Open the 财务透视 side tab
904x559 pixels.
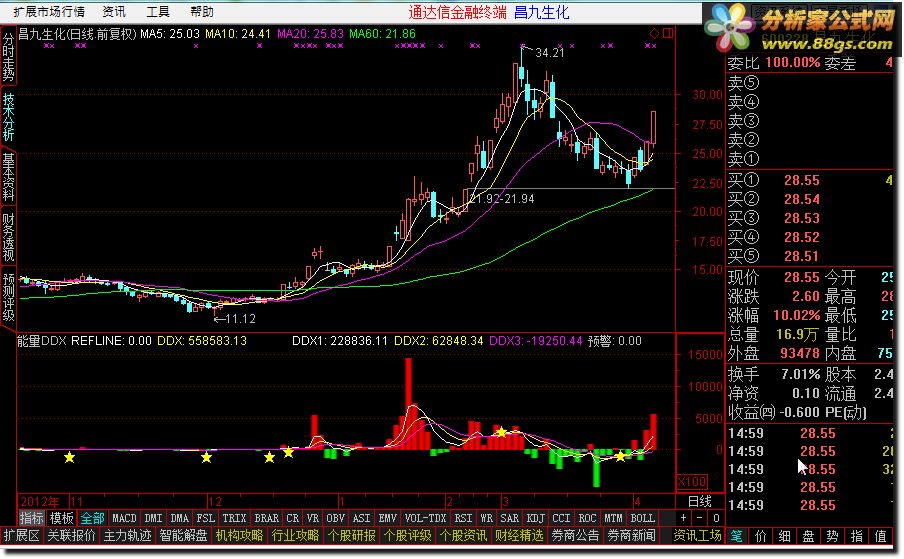pos(8,237)
